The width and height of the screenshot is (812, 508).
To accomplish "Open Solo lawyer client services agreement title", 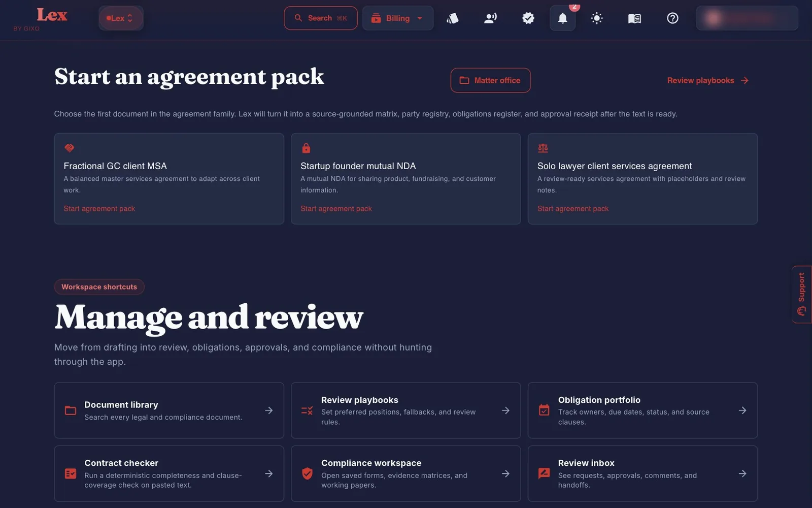I will point(615,166).
